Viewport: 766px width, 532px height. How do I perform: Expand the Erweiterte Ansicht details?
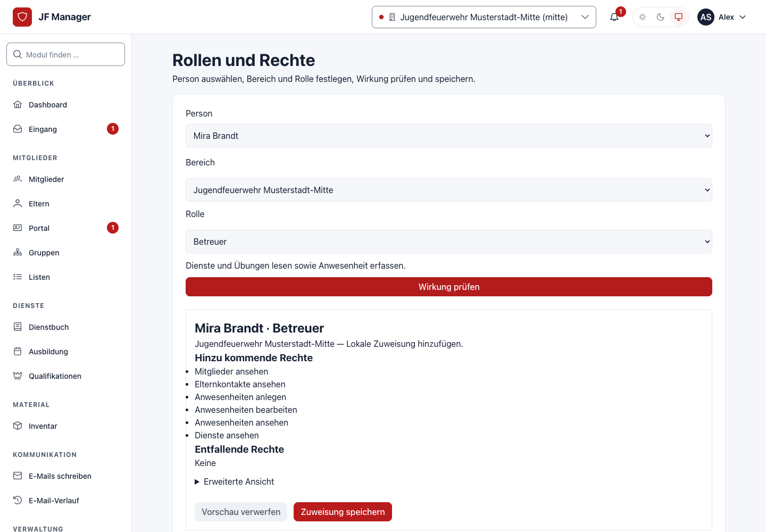click(x=235, y=481)
